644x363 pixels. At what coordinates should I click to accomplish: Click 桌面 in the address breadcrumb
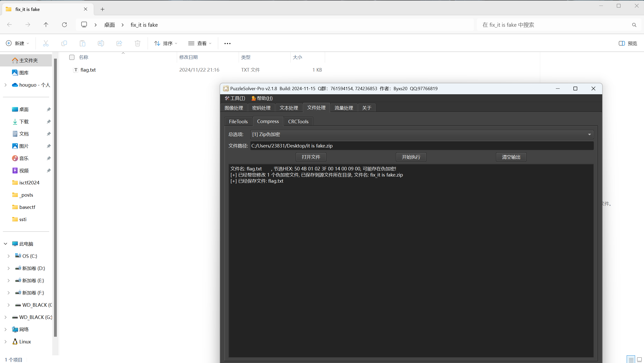(110, 25)
